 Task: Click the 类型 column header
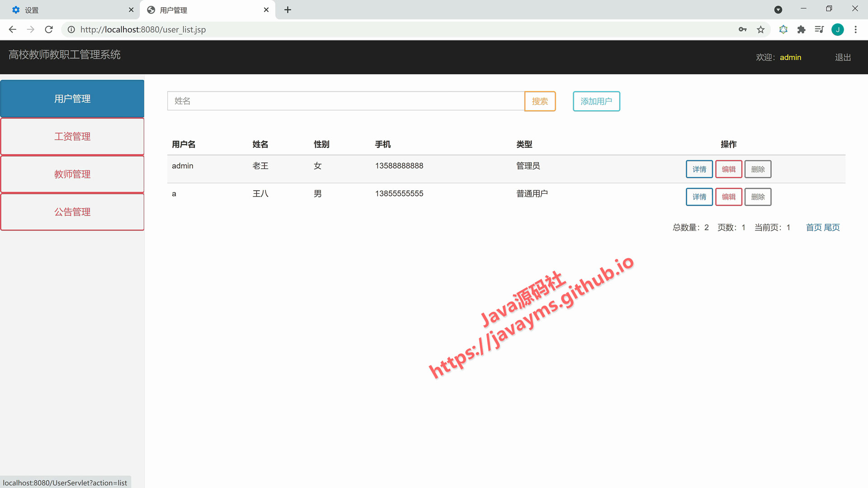click(x=524, y=144)
